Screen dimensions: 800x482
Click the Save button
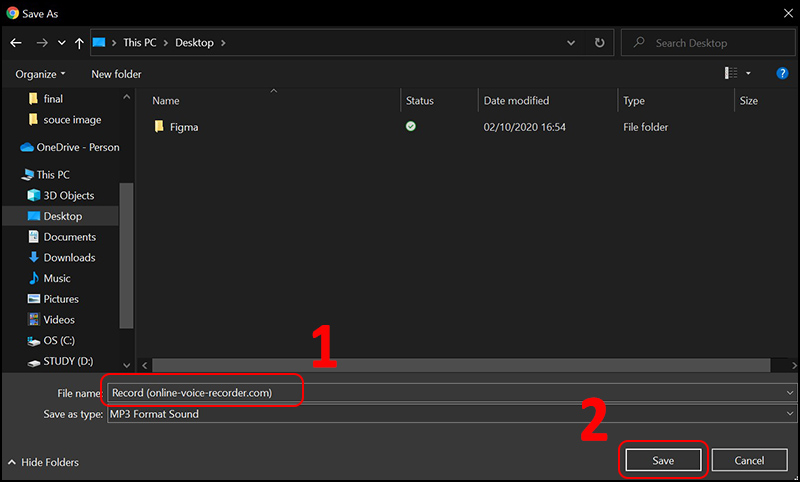[x=663, y=461]
